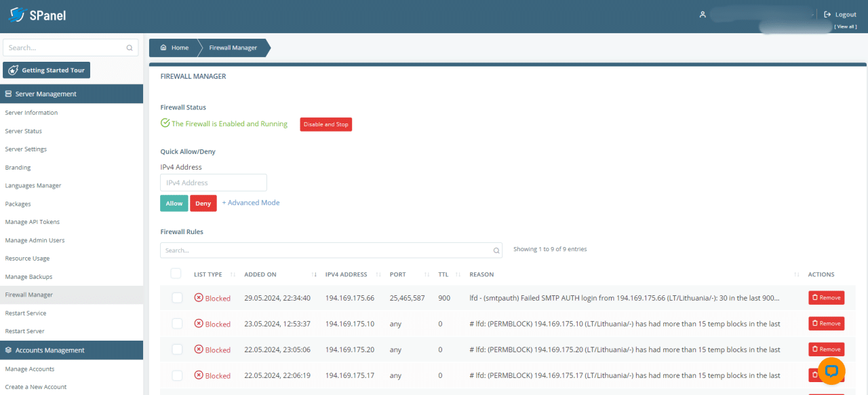
Task: Open Server Status in sidebar menu
Action: 24,131
